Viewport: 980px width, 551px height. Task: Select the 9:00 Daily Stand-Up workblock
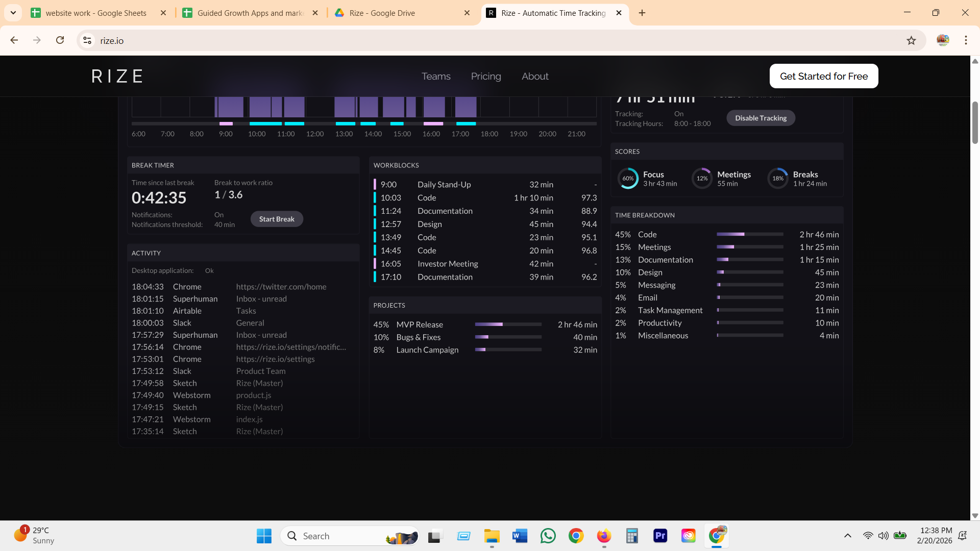click(x=485, y=185)
